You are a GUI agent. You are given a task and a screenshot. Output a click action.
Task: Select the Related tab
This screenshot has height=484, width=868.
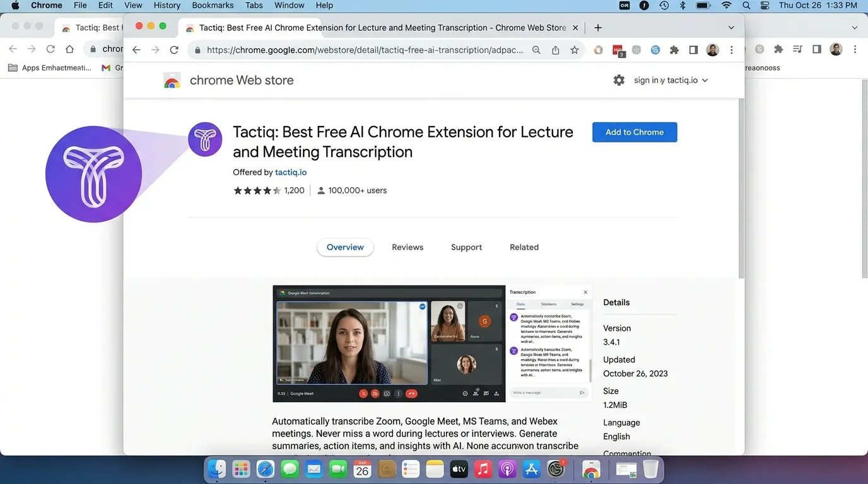coord(524,247)
